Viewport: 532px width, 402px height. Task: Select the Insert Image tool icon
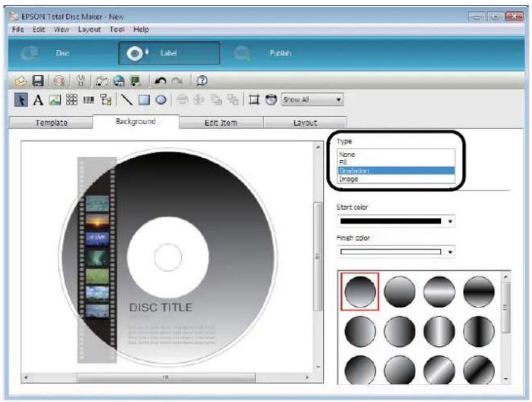[55, 100]
